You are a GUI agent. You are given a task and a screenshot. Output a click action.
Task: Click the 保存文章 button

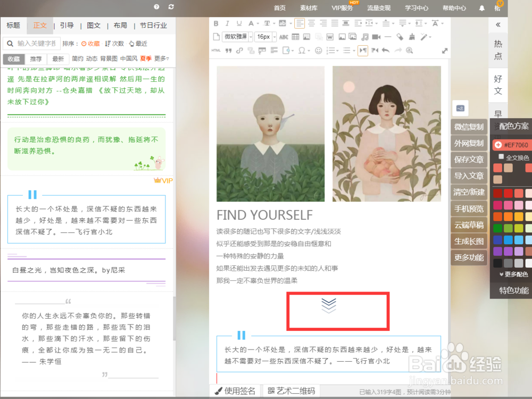click(x=469, y=160)
